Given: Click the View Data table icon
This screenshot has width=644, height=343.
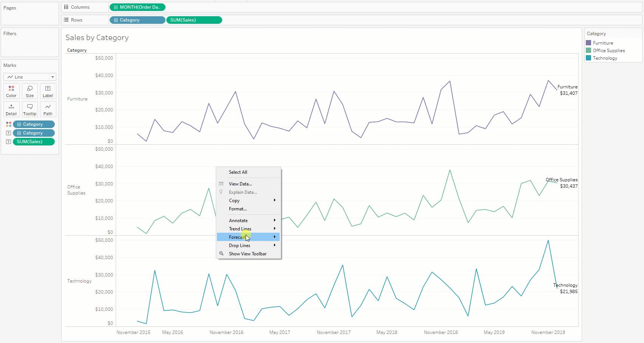Looking at the screenshot, I should [x=221, y=184].
